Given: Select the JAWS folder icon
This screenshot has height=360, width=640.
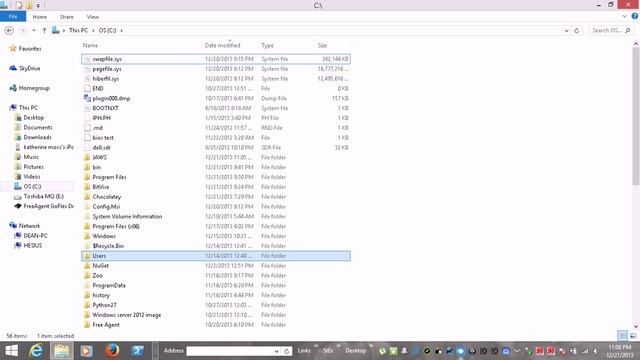Looking at the screenshot, I should [x=87, y=157].
